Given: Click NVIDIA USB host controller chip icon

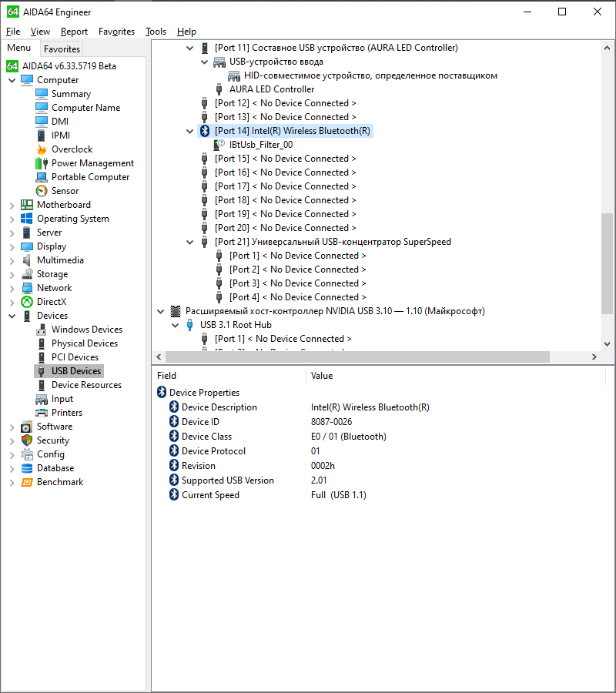Looking at the screenshot, I should coord(176,311).
